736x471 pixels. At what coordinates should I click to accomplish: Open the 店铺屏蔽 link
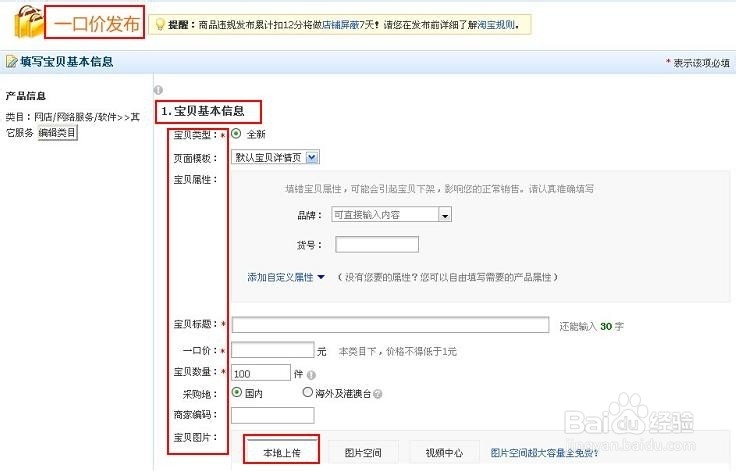tap(340, 25)
